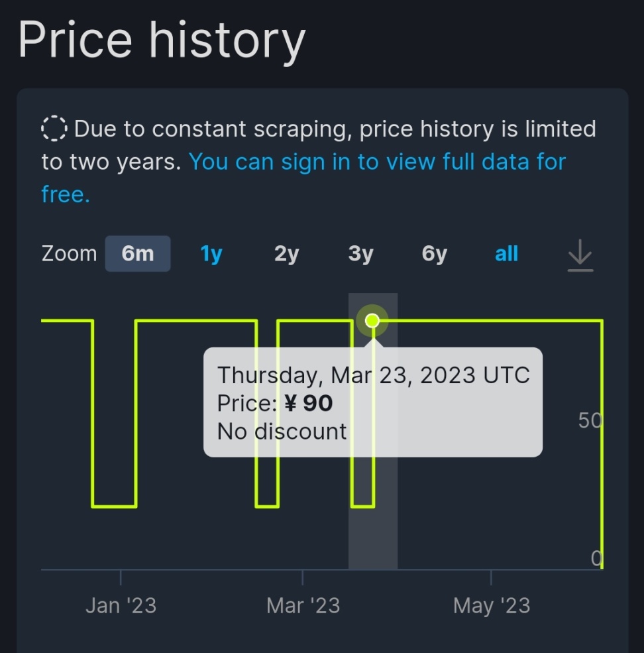Click the No discount tooltip text
Screen dimensions: 644x653
click(x=282, y=432)
